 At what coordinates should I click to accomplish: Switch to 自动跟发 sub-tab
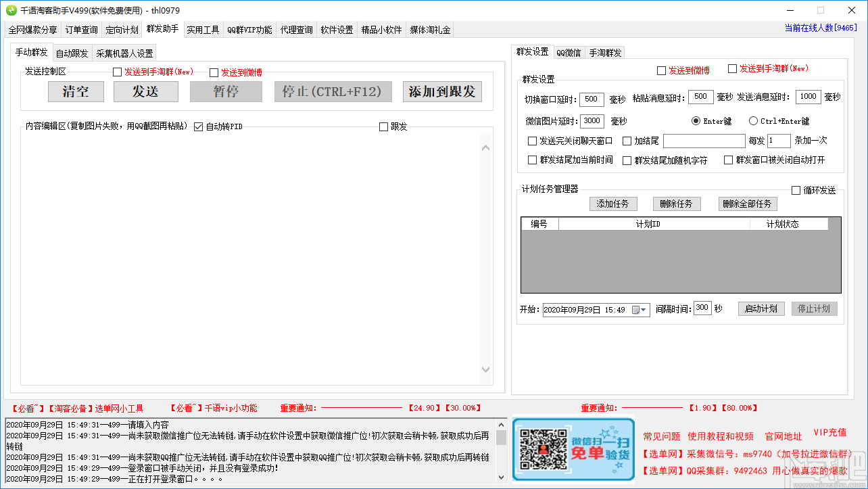(72, 53)
